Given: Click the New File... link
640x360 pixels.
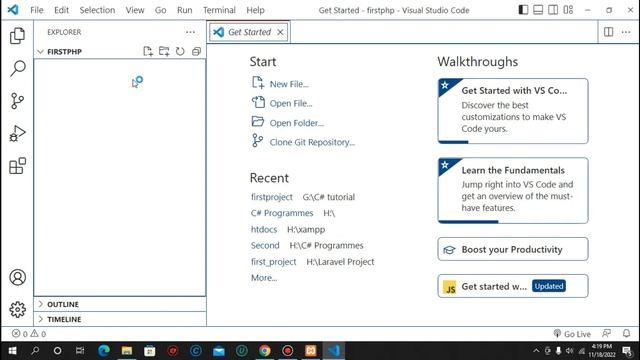Looking at the screenshot, I should (x=289, y=84).
